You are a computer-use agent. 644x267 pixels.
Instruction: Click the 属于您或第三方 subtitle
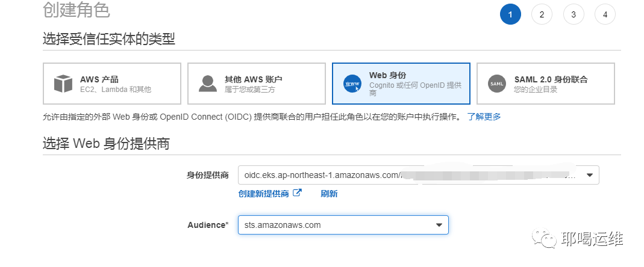click(250, 90)
